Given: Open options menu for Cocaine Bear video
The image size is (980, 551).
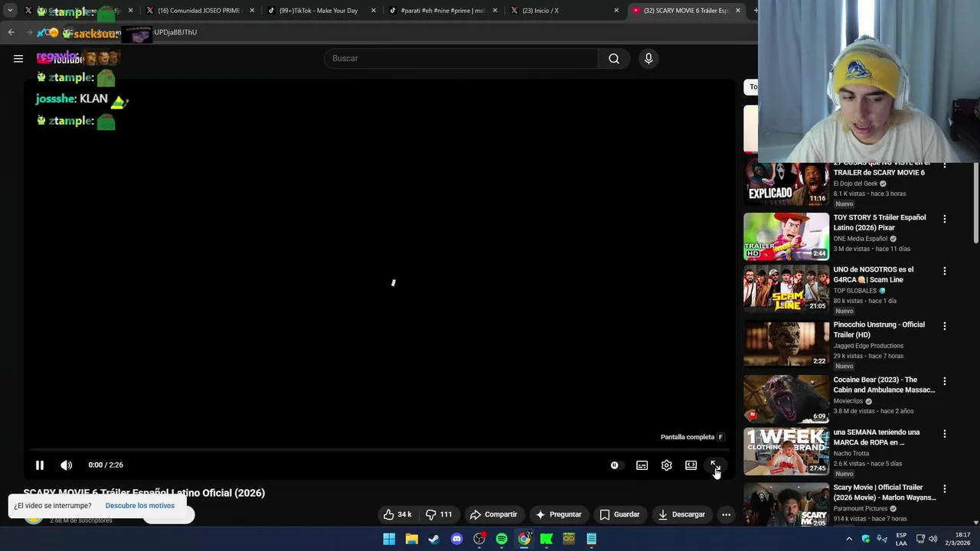Looking at the screenshot, I should click(944, 381).
